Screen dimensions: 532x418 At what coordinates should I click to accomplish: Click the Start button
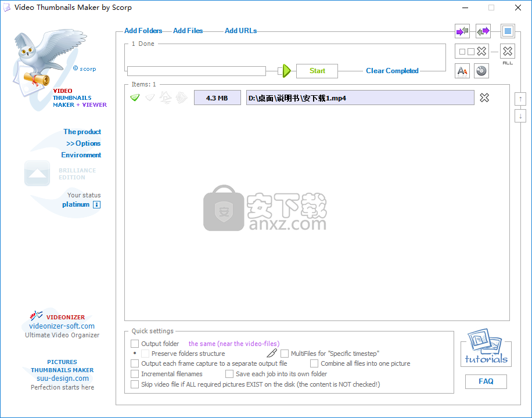click(x=317, y=71)
